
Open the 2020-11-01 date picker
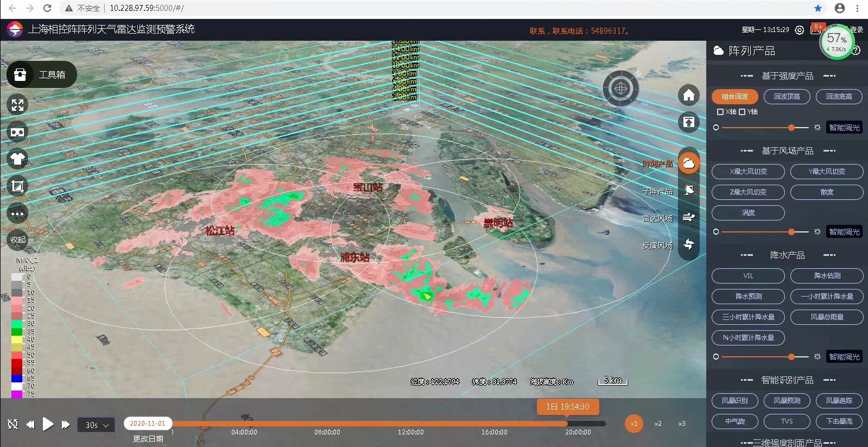click(148, 423)
